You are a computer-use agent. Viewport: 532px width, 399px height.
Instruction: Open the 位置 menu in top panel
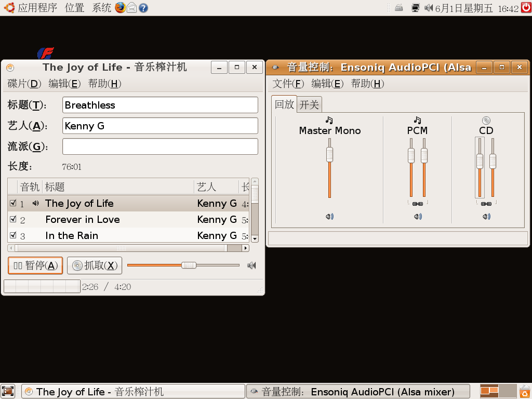tap(75, 7)
